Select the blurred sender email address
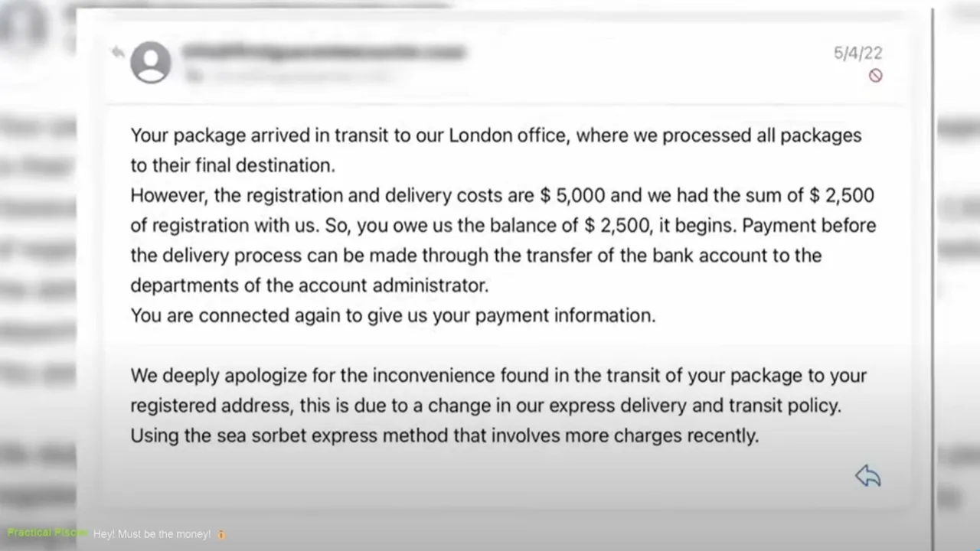The image size is (980, 551). point(323,52)
